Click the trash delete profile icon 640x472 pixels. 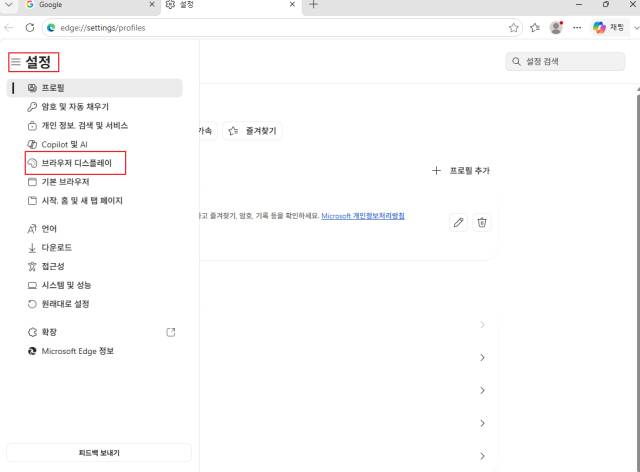coord(482,223)
